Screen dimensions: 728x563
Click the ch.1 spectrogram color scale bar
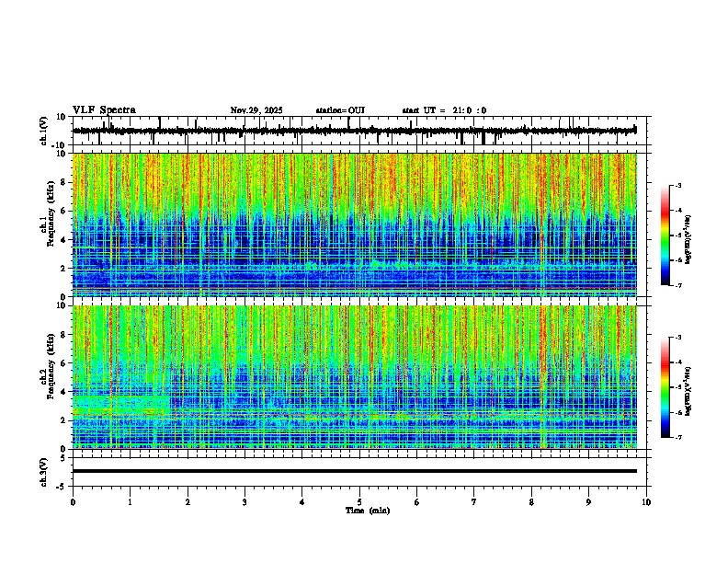pyautogui.click(x=665, y=236)
